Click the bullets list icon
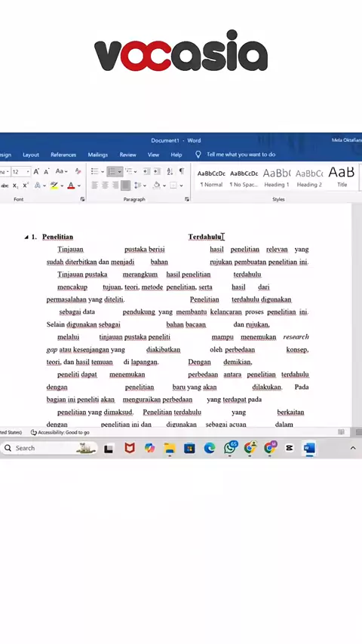The width and height of the screenshot is (362, 644). pos(94,172)
